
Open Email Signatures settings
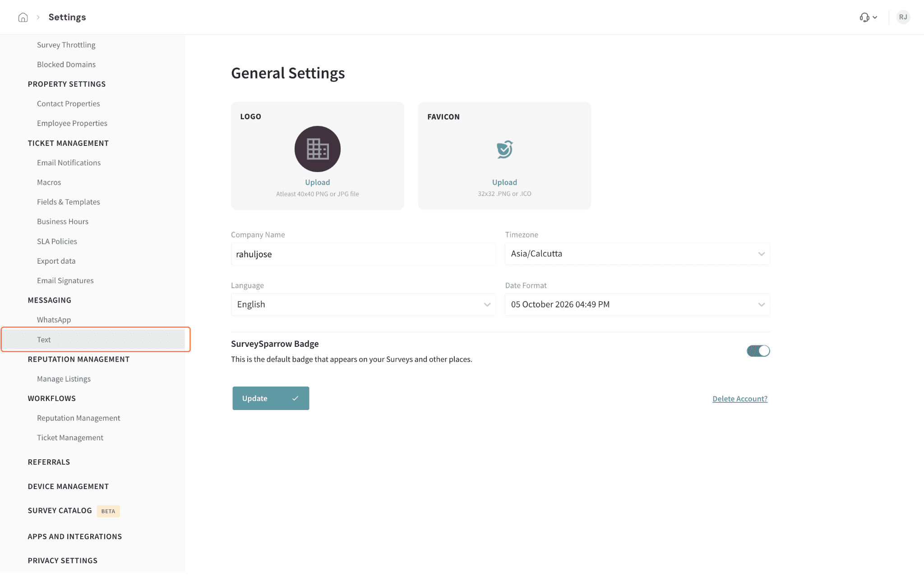pyautogui.click(x=65, y=280)
